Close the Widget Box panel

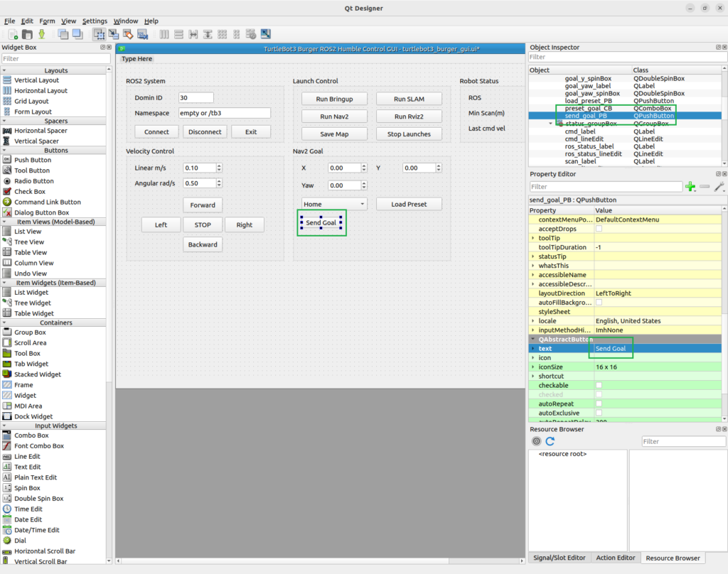pyautogui.click(x=109, y=48)
